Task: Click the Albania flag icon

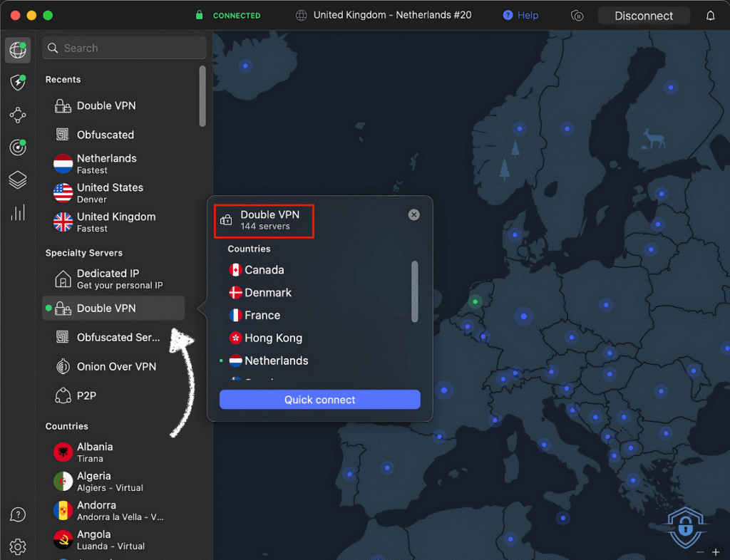Action: [63, 452]
